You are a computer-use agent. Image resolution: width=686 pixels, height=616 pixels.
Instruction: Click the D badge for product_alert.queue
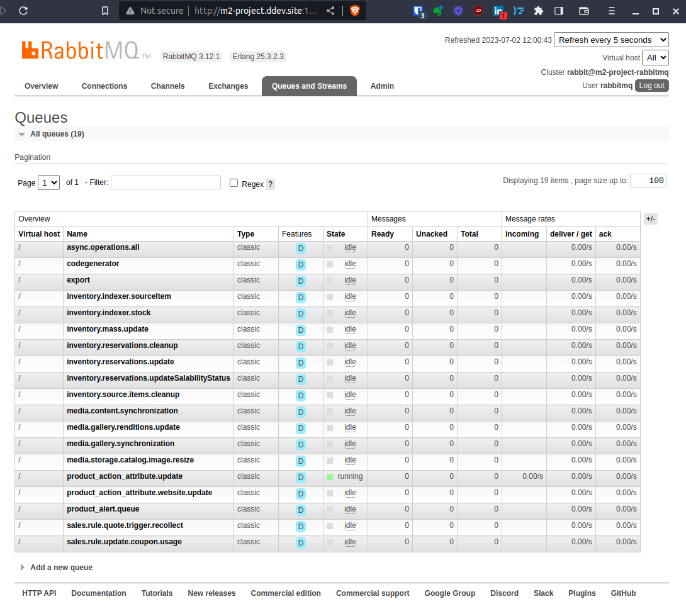tap(301, 510)
